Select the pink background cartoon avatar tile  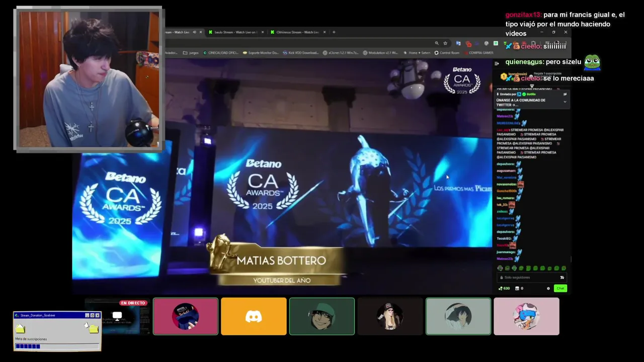(526, 316)
